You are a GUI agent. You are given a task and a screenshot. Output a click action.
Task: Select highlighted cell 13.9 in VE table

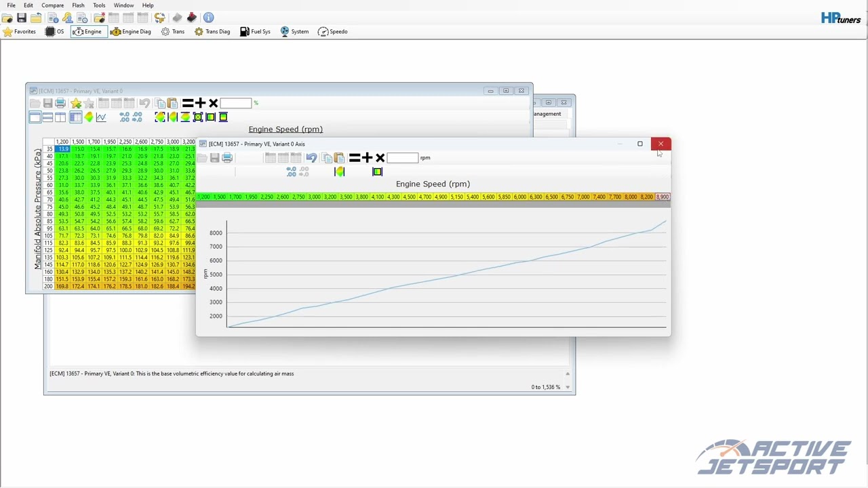[x=62, y=149]
